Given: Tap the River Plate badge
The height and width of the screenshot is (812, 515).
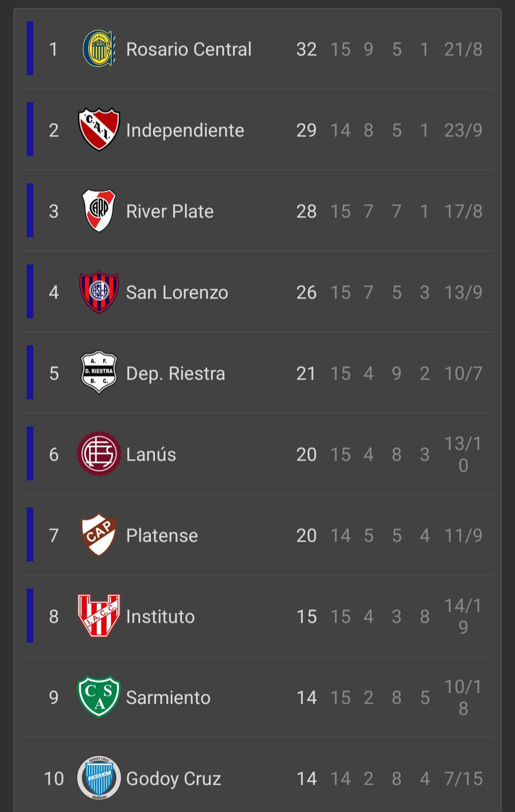Looking at the screenshot, I should [x=99, y=210].
